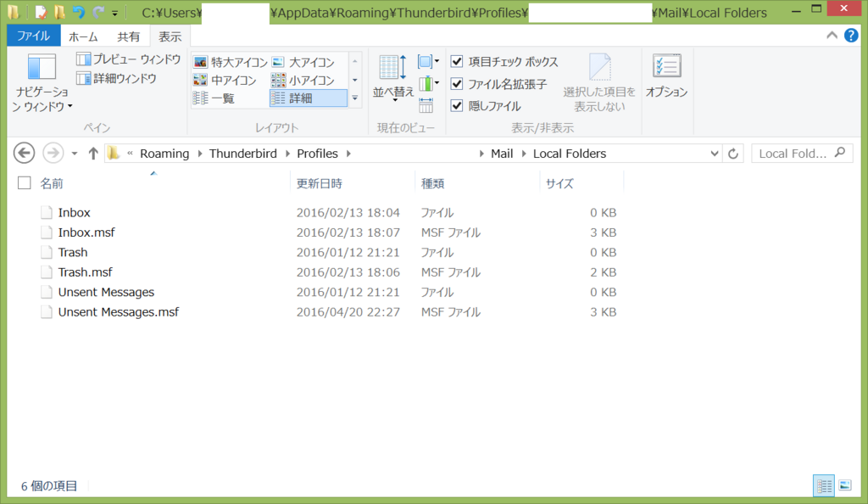This screenshot has height=504, width=868.
Task: Refresh the Local Folders view
Action: click(733, 154)
